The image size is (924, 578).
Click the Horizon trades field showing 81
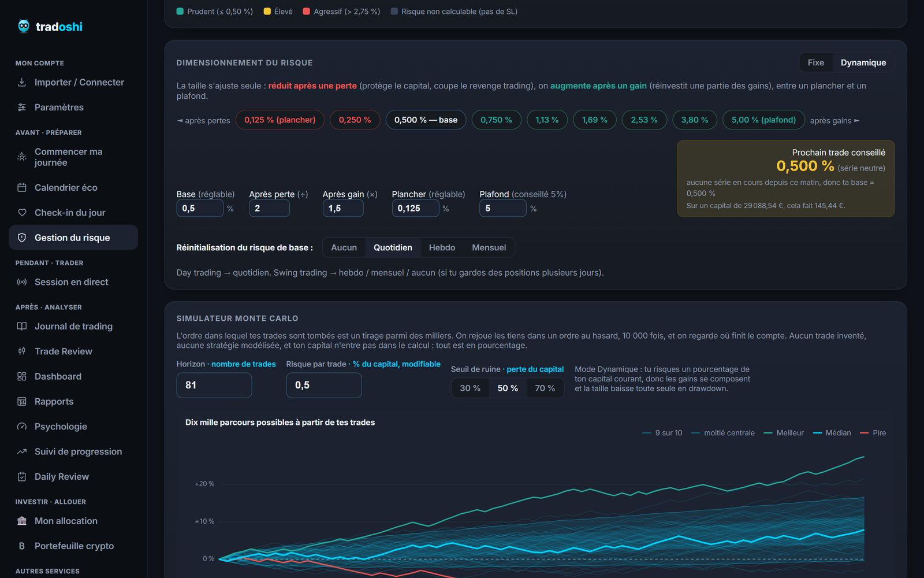pyautogui.click(x=214, y=385)
